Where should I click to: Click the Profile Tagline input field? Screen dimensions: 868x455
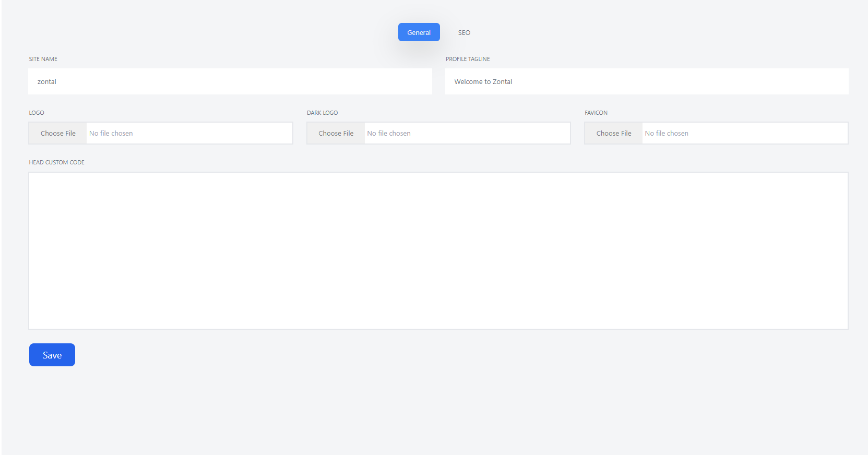coord(646,81)
